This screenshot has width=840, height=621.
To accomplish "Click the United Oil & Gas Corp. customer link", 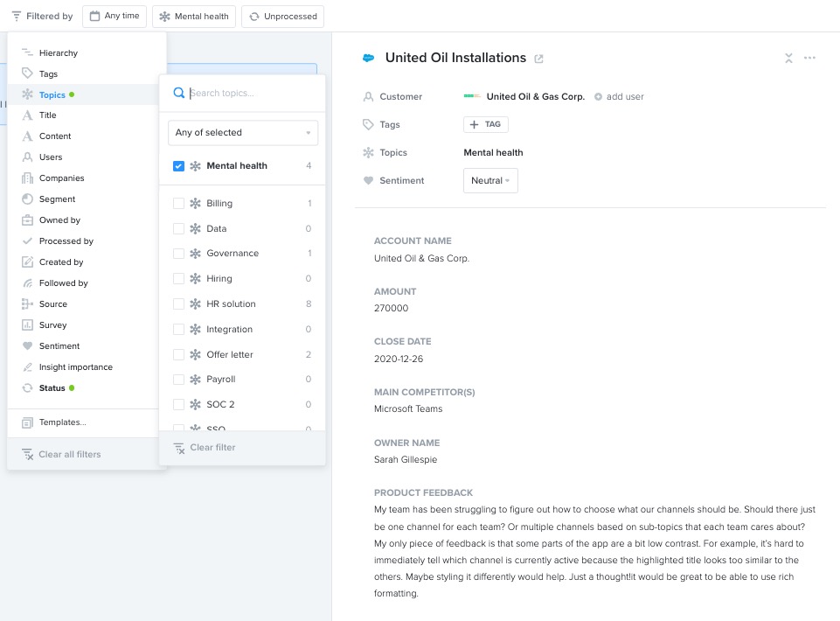I will (535, 96).
